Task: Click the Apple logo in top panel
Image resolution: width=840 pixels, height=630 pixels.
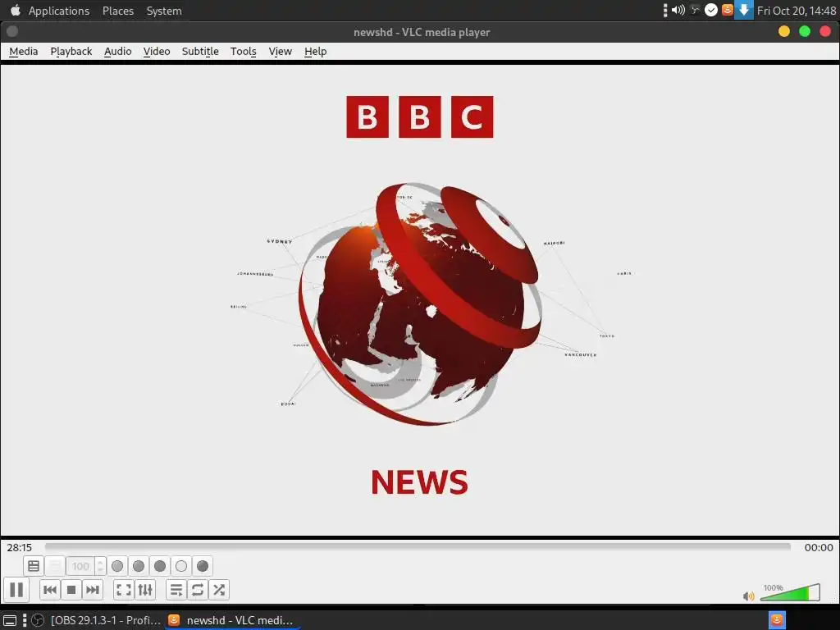Action: click(15, 10)
